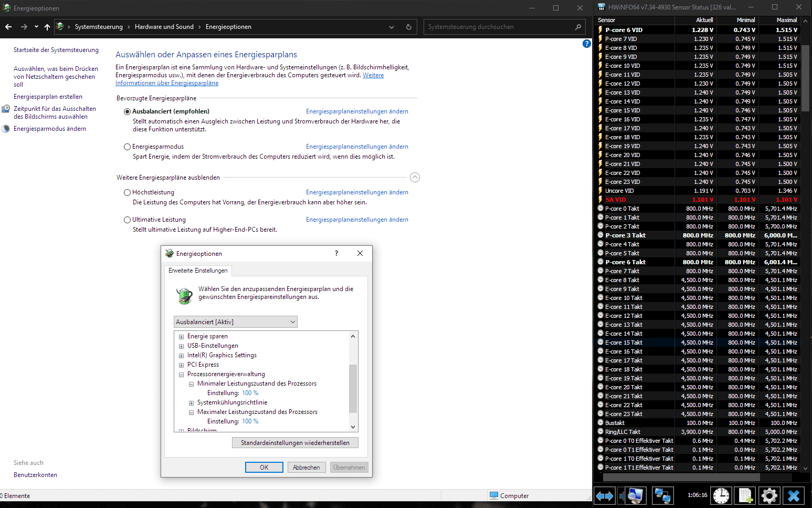Click the clock reset icon in HWiNFO
This screenshot has height=508, width=812.
coord(721,495)
